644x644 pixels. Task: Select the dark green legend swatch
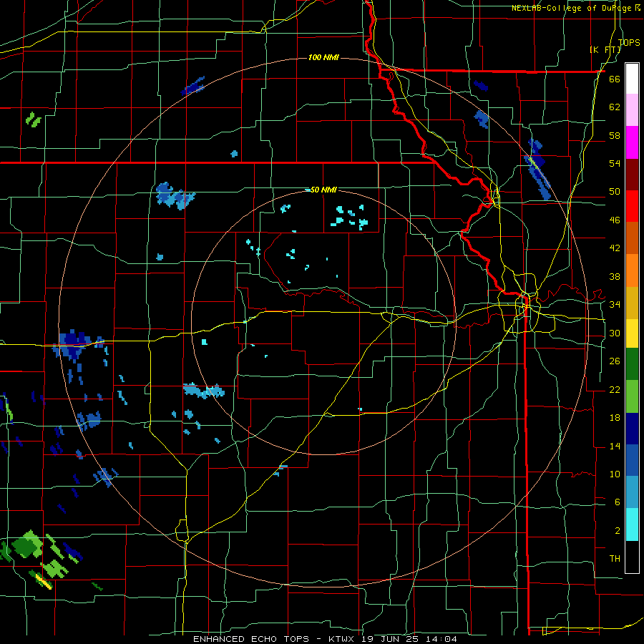tap(632, 364)
